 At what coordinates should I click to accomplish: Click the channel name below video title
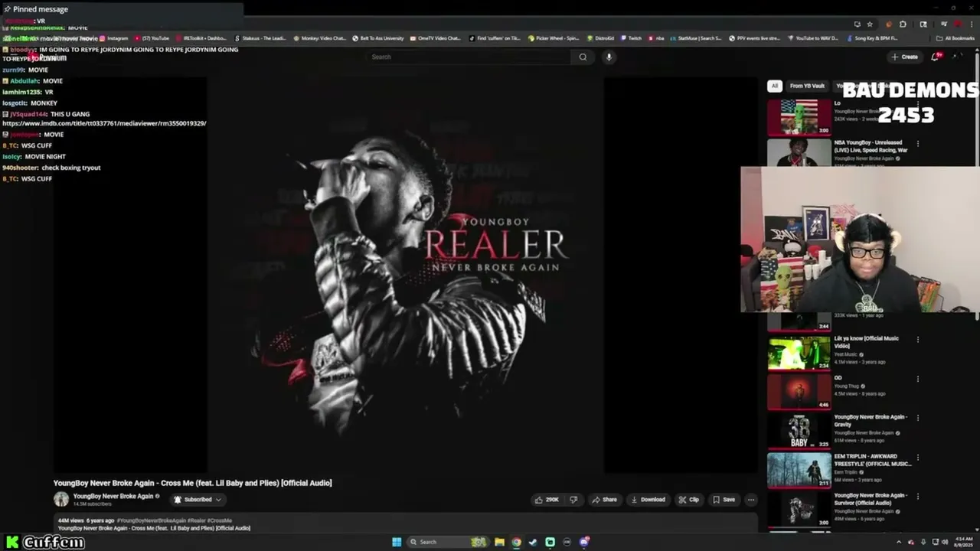[113, 496]
